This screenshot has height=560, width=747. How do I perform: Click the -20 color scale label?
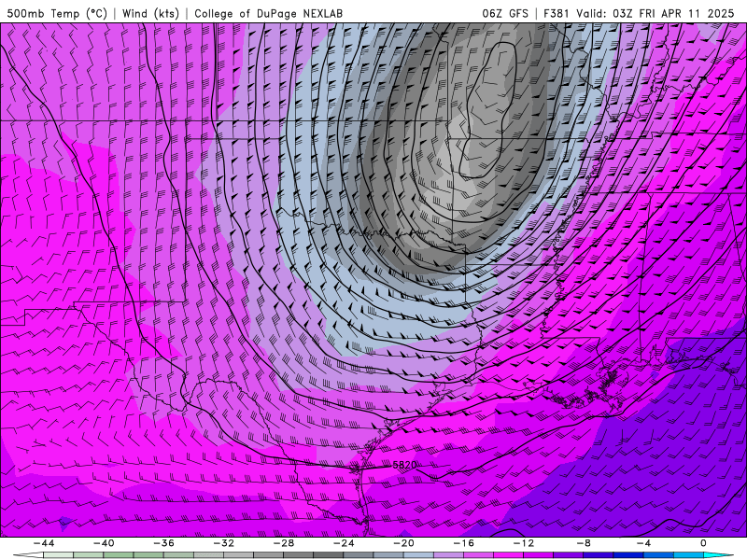coord(403,543)
